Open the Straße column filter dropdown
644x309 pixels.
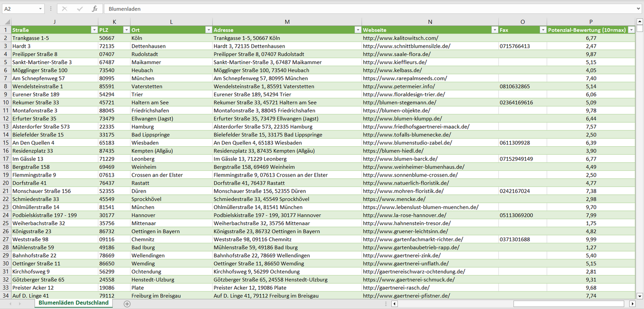(94, 30)
